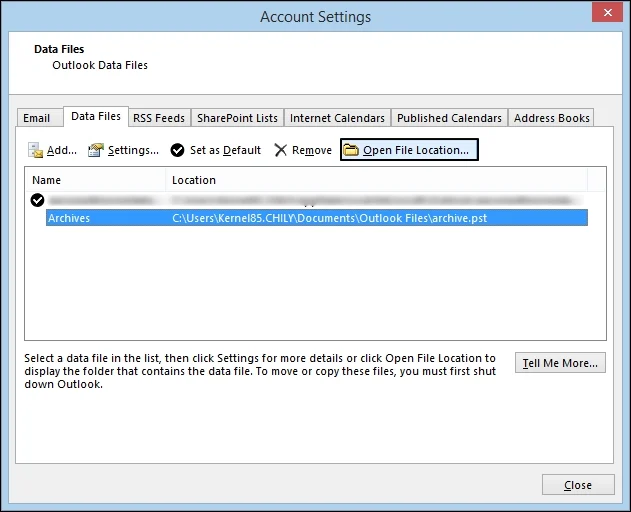The width and height of the screenshot is (631, 512).
Task: Click the Set as Default label
Action: 225,150
